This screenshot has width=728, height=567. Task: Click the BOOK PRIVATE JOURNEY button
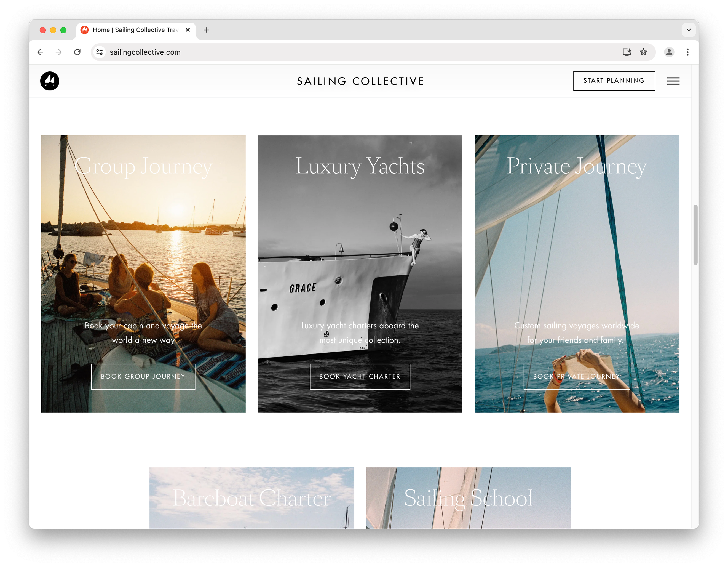(x=576, y=377)
